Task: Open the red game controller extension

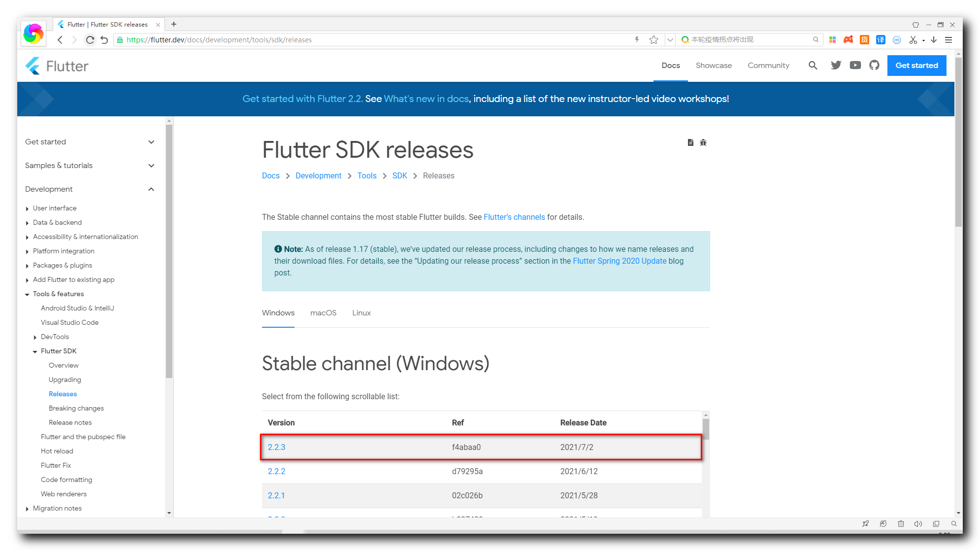Action: click(x=848, y=40)
